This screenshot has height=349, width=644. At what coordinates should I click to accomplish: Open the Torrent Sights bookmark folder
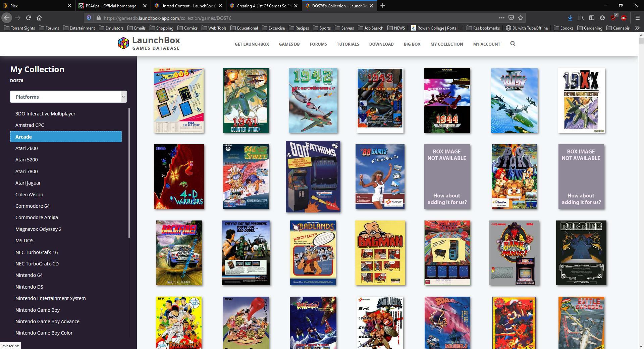(19, 28)
